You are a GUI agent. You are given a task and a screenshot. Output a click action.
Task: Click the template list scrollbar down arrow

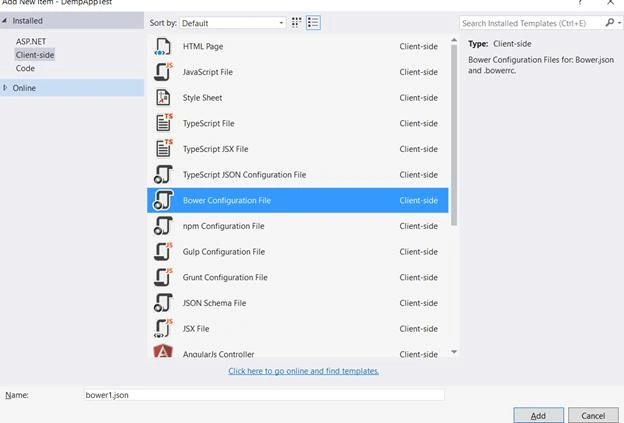pyautogui.click(x=454, y=352)
